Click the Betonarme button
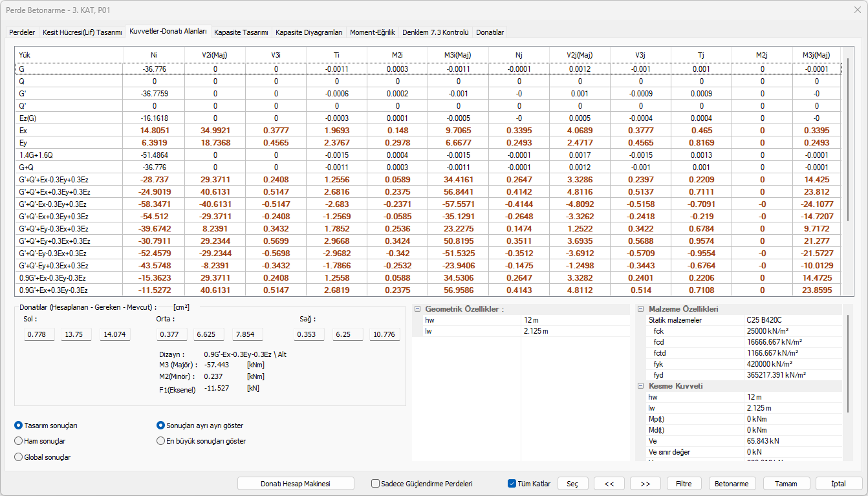Screen dimensions: 868x496 [x=732, y=484]
